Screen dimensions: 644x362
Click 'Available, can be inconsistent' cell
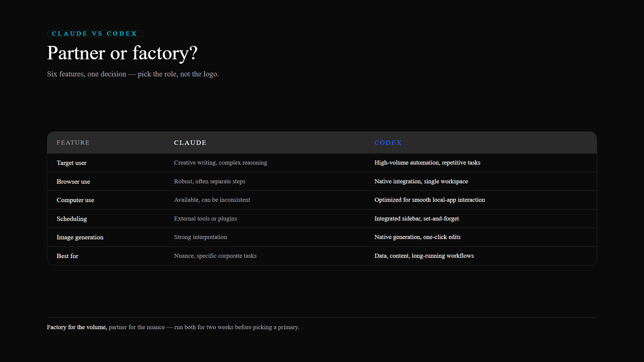212,200
